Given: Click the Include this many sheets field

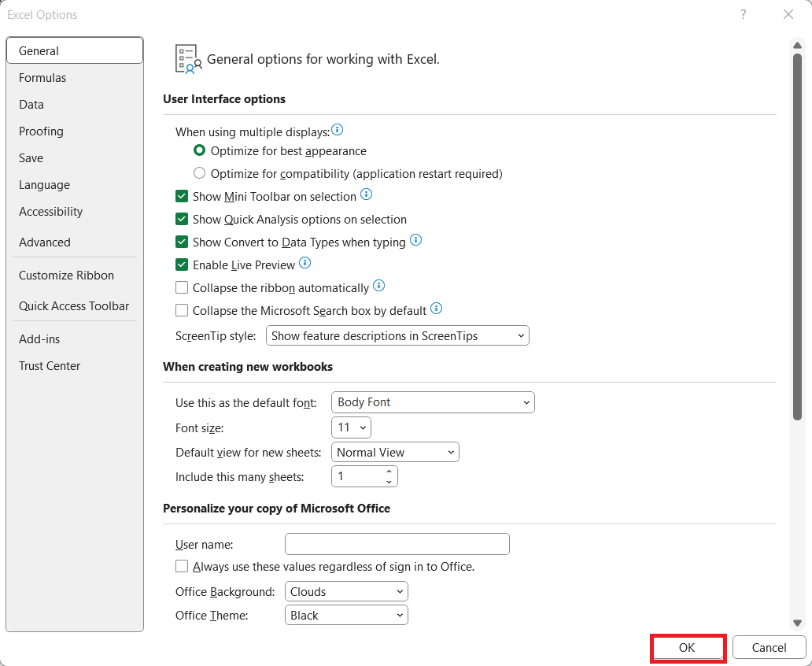Looking at the screenshot, I should 364,476.
